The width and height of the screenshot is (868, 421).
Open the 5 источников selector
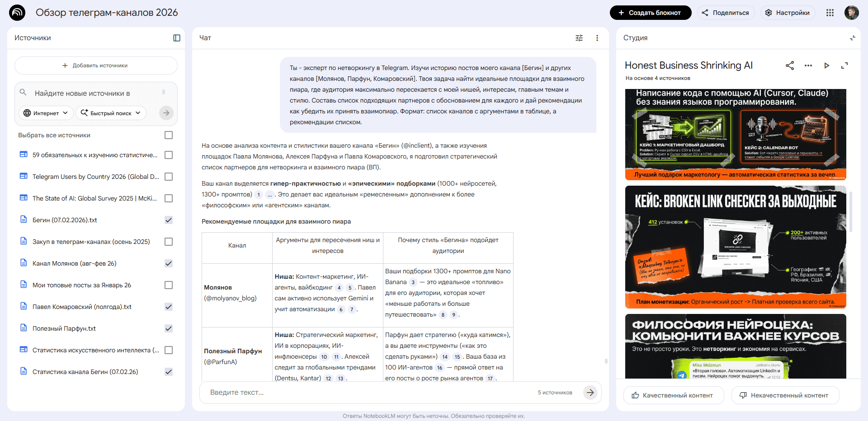click(555, 393)
